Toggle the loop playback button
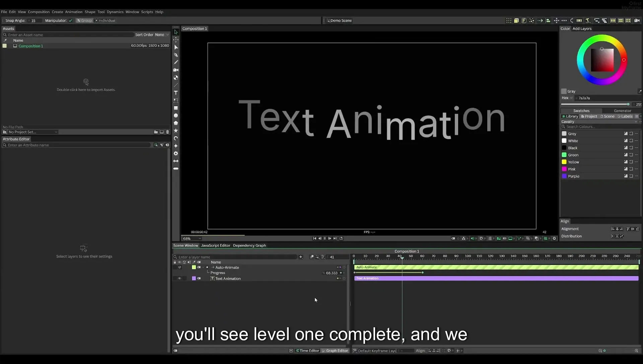Image resolution: width=643 pixels, height=364 pixels. coord(341,238)
